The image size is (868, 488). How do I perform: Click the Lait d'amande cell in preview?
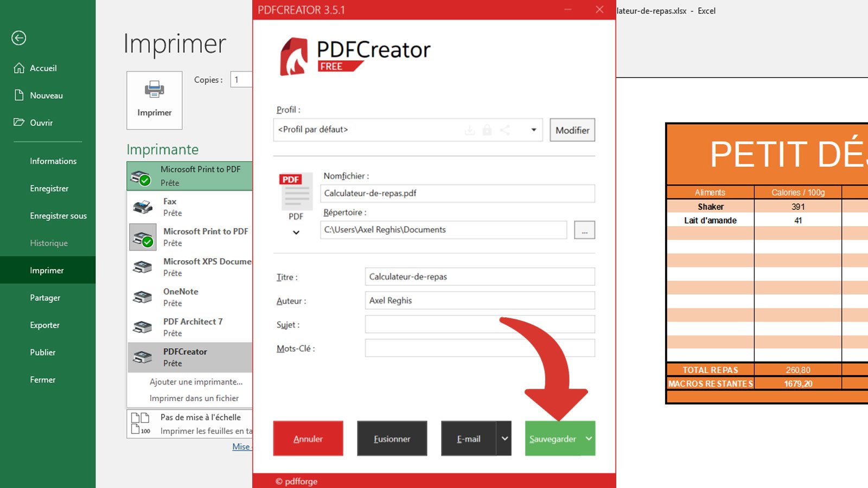711,220
